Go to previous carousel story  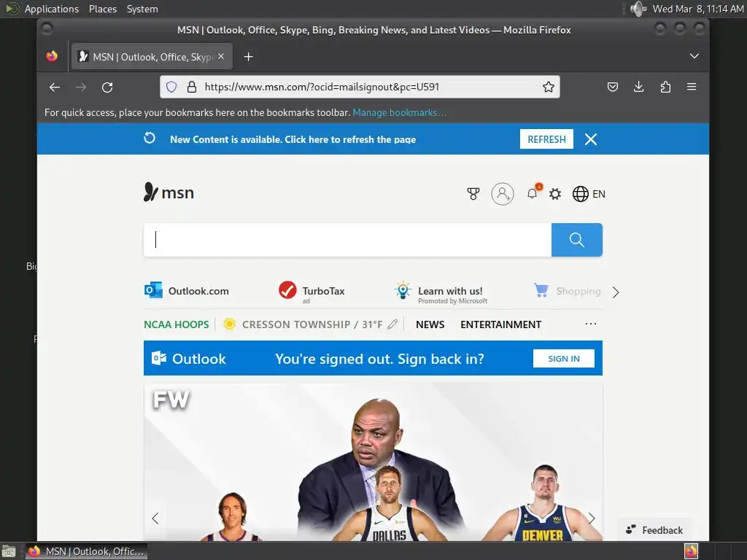point(155,518)
